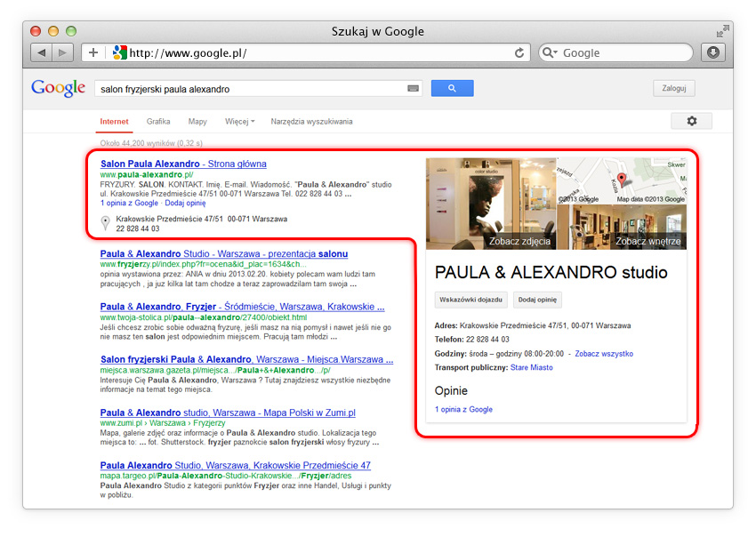Image resolution: width=756 pixels, height=537 pixels.
Task: Switch to the Mapy tab
Action: tap(197, 122)
